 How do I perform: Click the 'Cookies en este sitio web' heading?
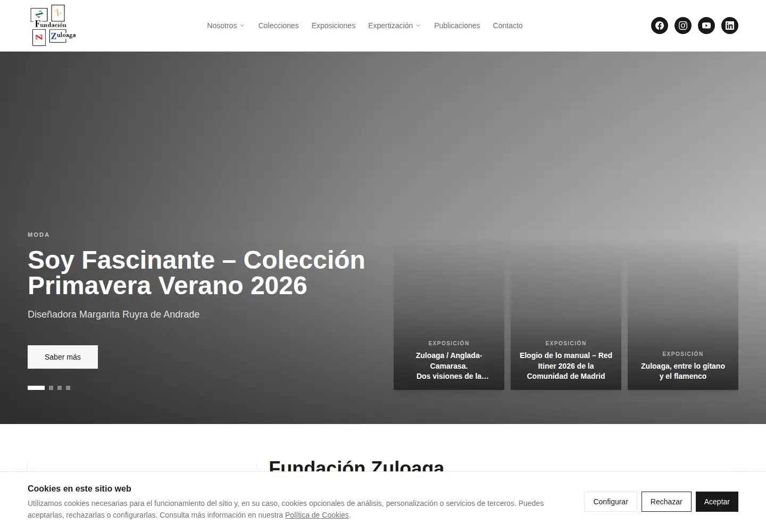[x=79, y=488]
